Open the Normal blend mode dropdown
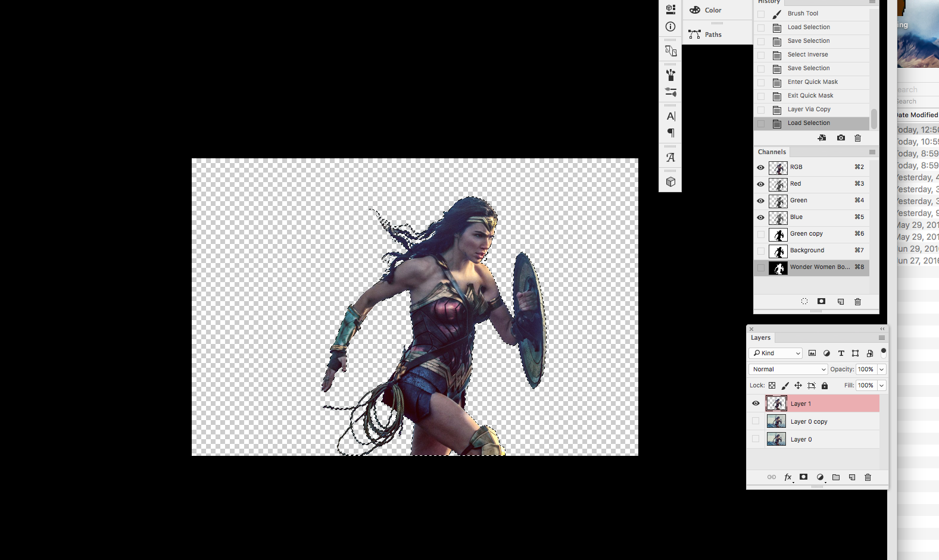 (788, 370)
